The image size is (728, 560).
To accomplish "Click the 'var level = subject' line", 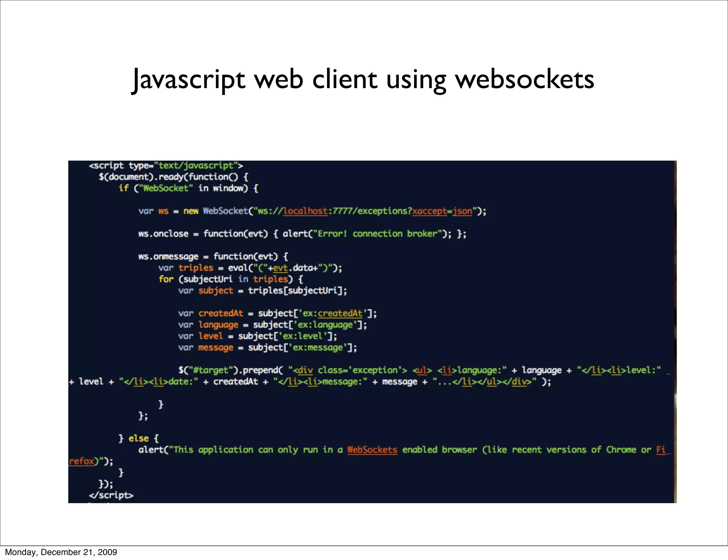I will coord(257,336).
